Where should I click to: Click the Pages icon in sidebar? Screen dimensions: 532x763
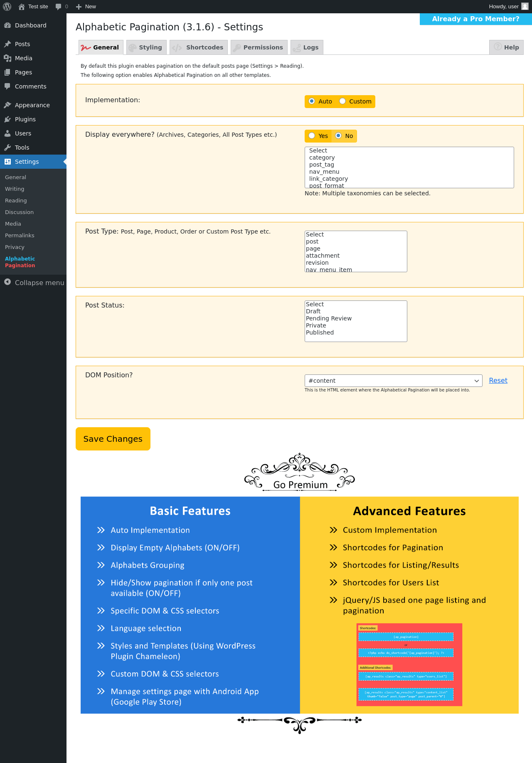7,72
